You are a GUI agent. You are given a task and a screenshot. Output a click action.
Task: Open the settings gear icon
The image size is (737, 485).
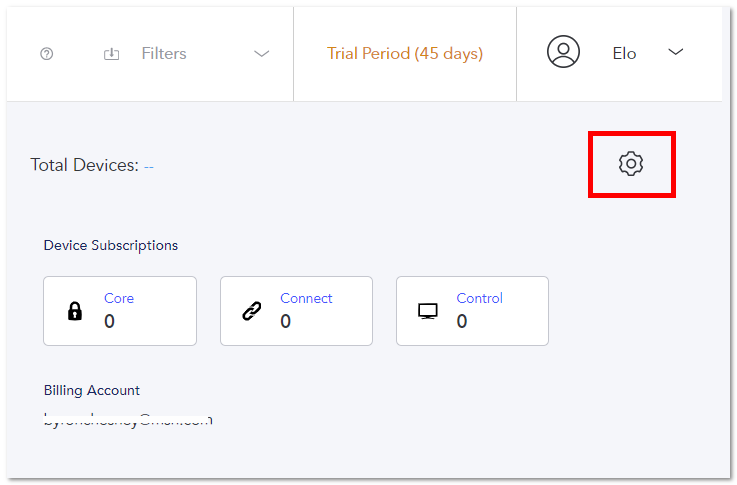point(631,164)
